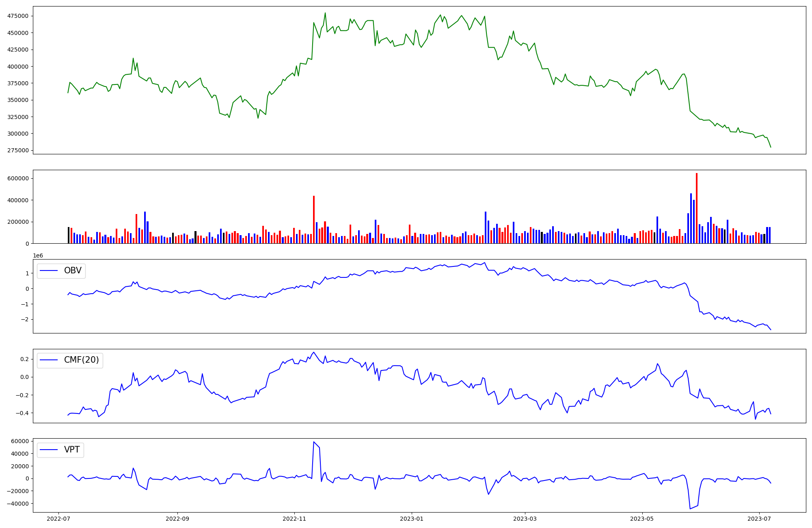This screenshot has width=812, height=528.
Task: Click the 275000 price axis tick label
Action: pyautogui.click(x=18, y=150)
